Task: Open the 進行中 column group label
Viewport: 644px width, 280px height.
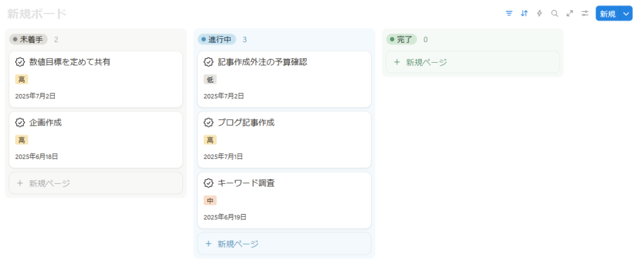Action: (x=218, y=40)
